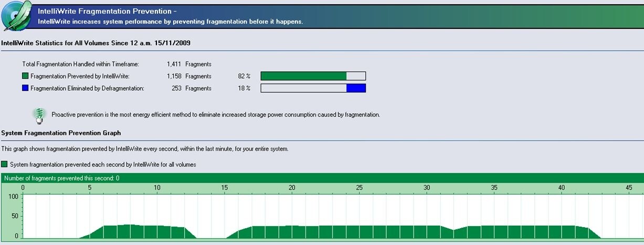644x245 pixels.
Task: Click the green Fragmentation Prevented legend square
Action: click(25, 76)
